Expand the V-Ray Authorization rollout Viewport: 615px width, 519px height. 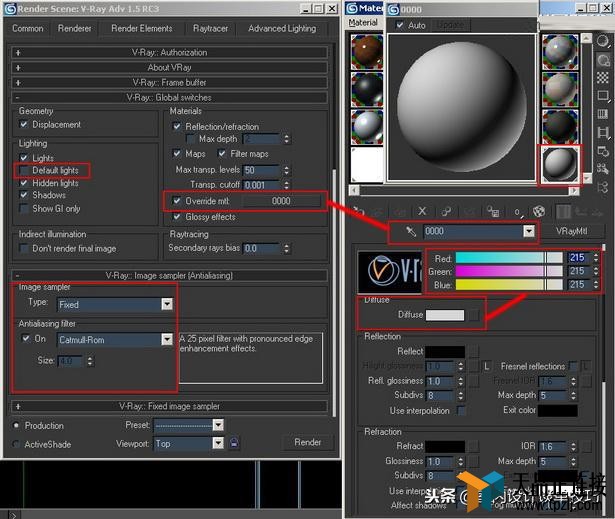pyautogui.click(x=169, y=53)
